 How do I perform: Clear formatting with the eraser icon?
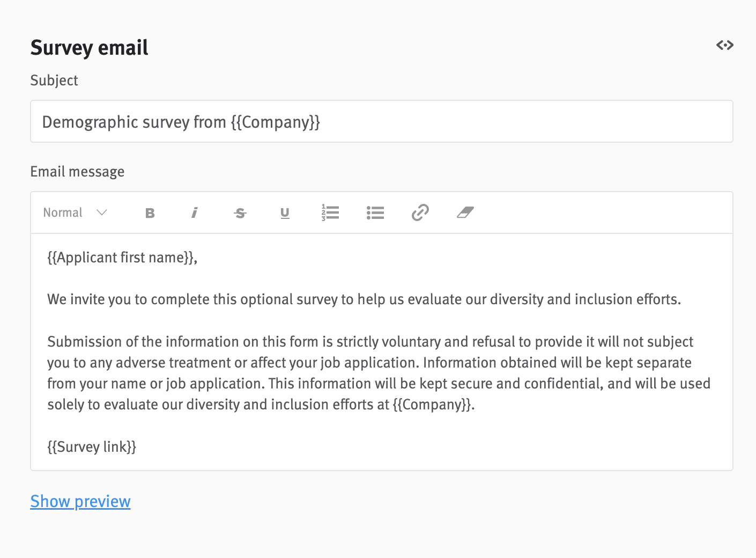465,212
